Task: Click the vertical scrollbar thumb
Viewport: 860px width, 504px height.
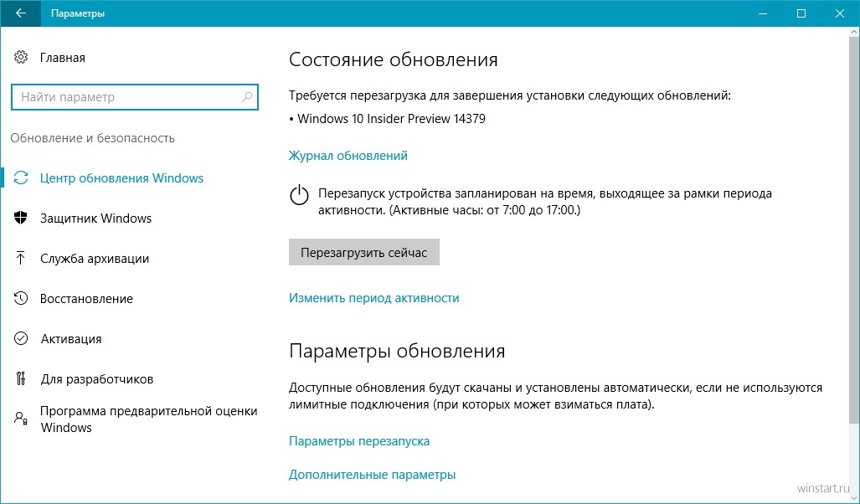Action: (x=854, y=230)
